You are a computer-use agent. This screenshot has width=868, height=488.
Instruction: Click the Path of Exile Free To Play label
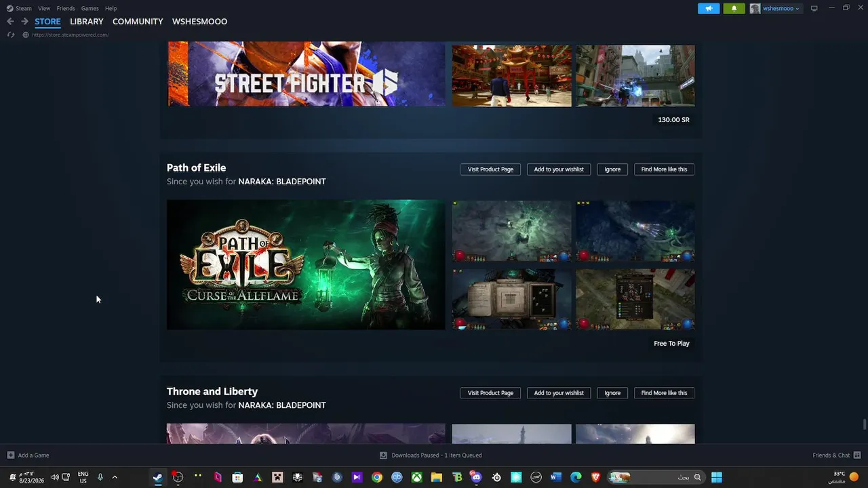[671, 344]
